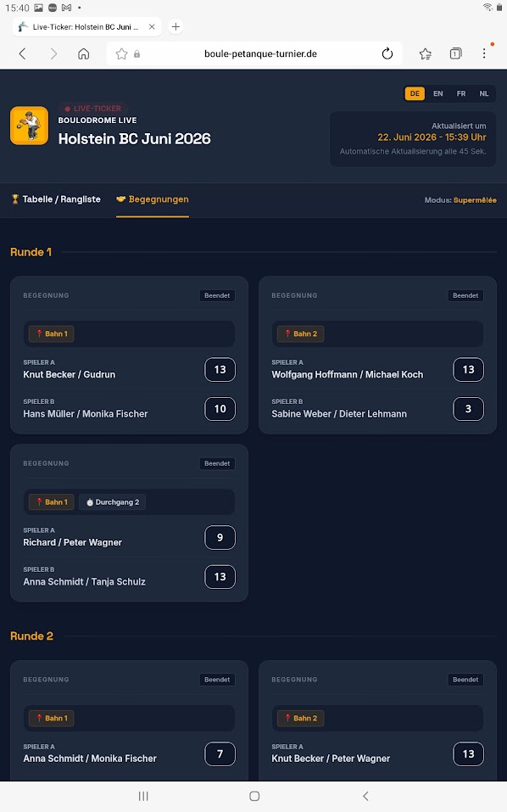Tap the Android recent apps button
Image resolution: width=507 pixels, height=812 pixels.
tap(143, 796)
